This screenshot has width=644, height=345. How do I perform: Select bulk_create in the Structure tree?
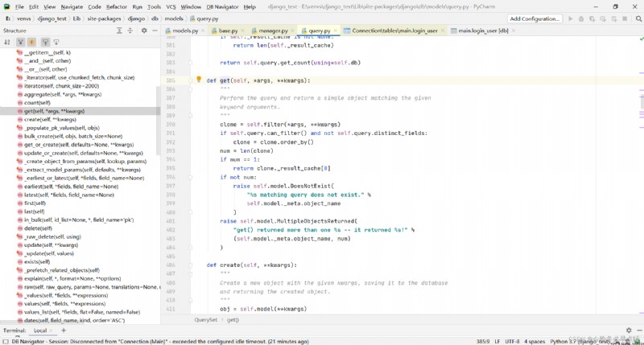(73, 136)
